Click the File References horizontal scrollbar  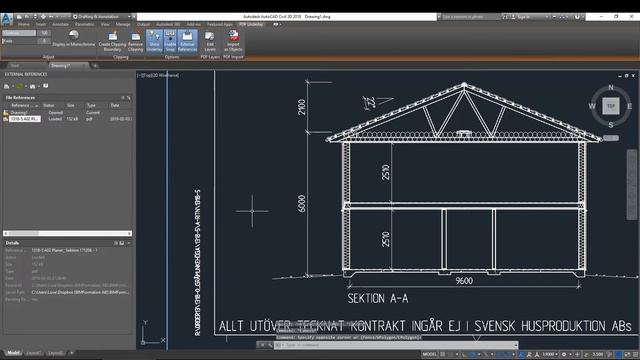67,233
